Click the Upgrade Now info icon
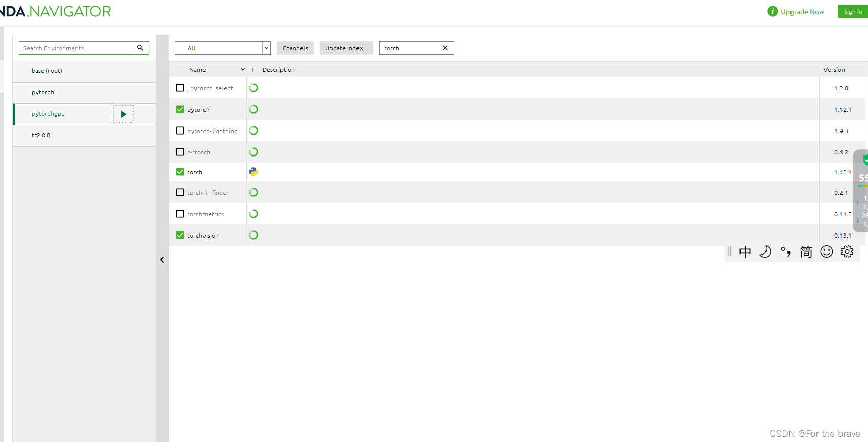 773,11
